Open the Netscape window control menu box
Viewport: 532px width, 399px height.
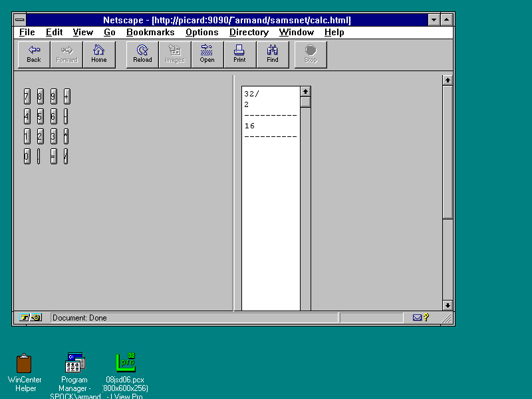20,20
